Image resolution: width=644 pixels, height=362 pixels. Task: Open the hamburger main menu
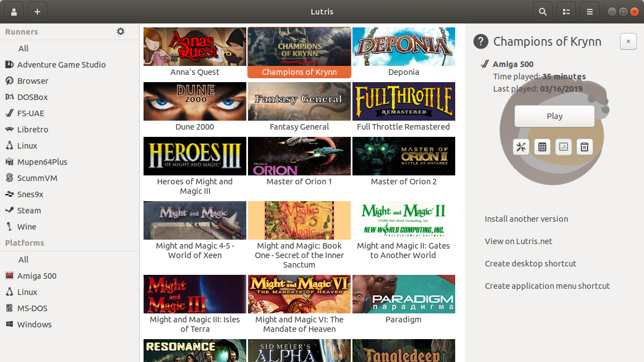coord(589,12)
